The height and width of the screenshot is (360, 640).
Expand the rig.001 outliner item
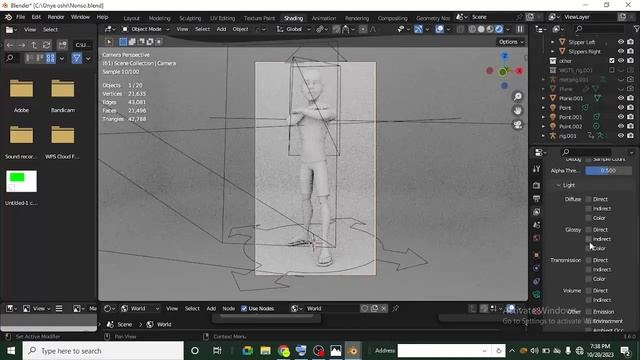(543, 136)
